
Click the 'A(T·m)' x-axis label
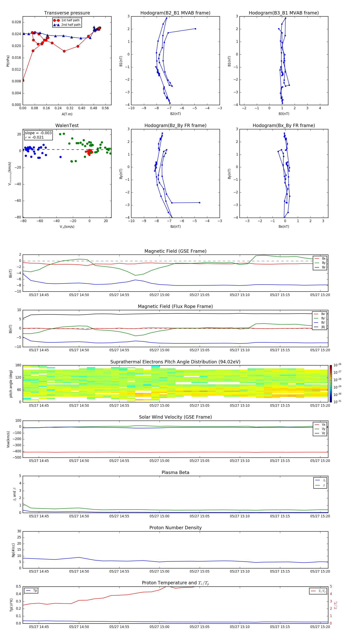(67, 114)
